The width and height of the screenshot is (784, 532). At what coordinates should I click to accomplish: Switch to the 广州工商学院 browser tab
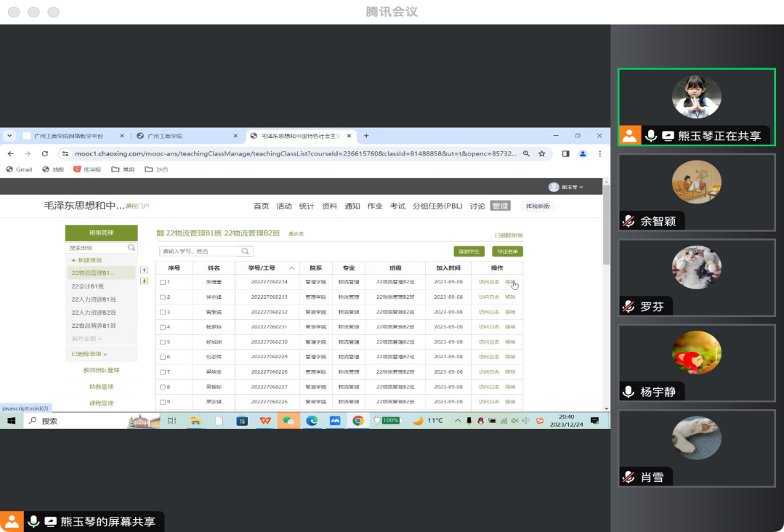(x=185, y=136)
